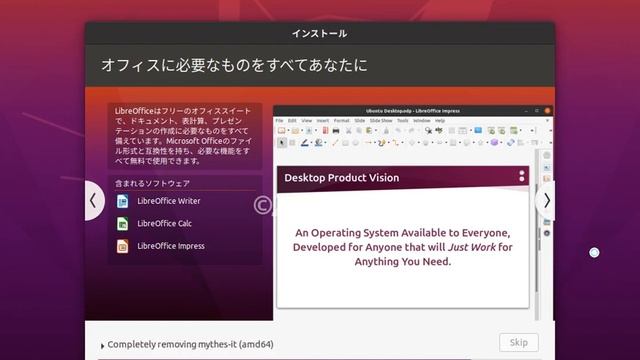
Task: Open the File menu in Impress
Action: tap(279, 121)
